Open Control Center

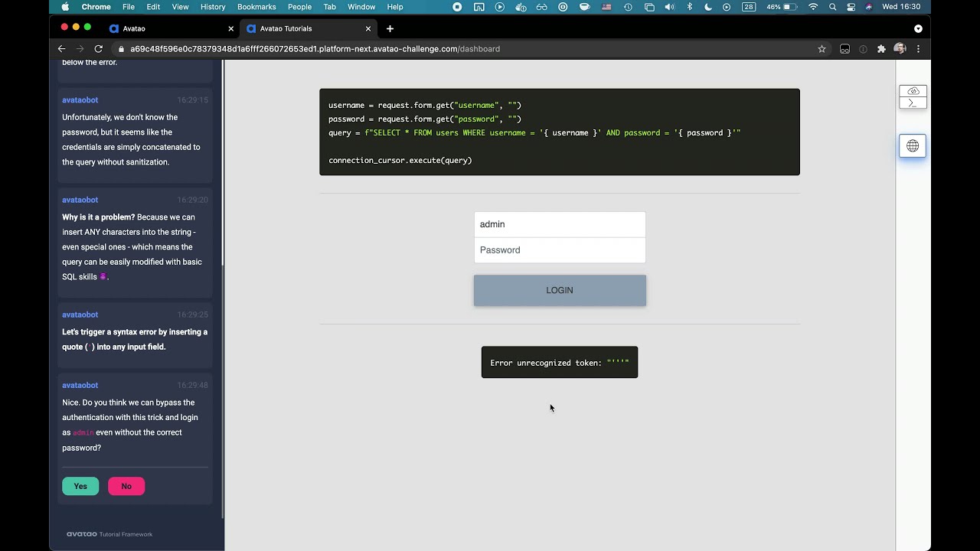[851, 7]
